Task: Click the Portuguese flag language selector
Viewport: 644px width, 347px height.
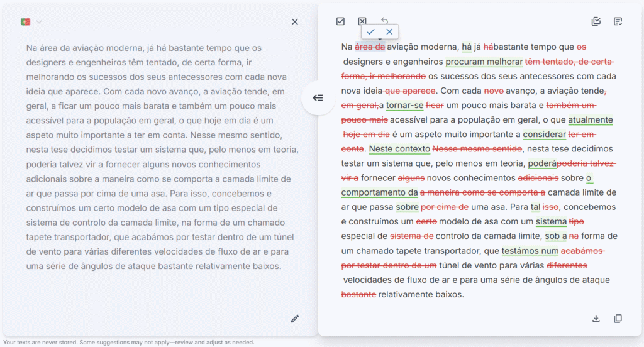Action: point(26,22)
